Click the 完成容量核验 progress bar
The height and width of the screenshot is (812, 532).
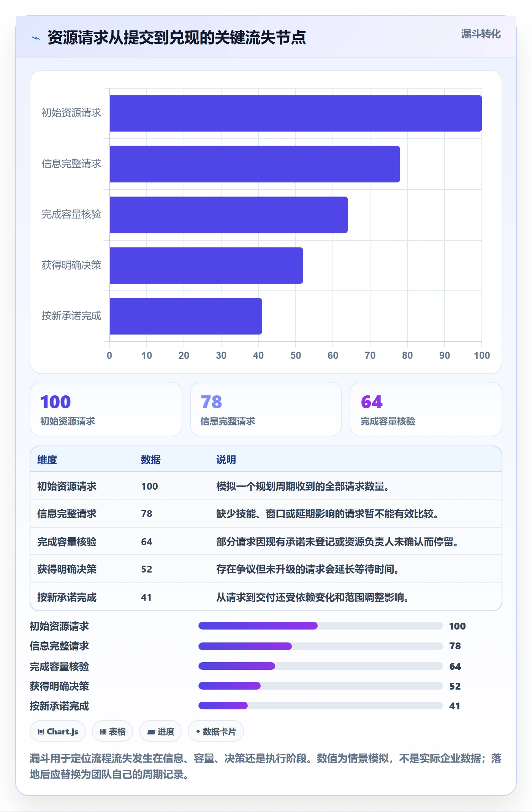click(x=321, y=666)
